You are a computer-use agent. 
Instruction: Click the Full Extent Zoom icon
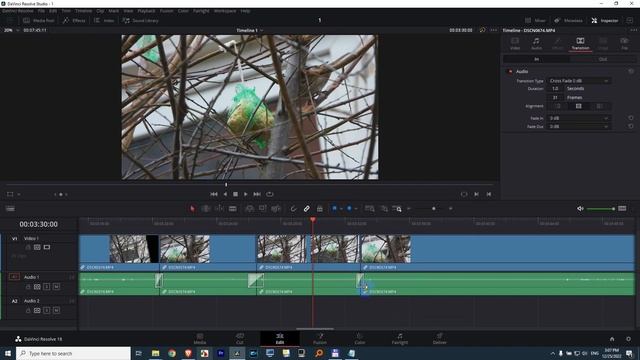pos(370,209)
